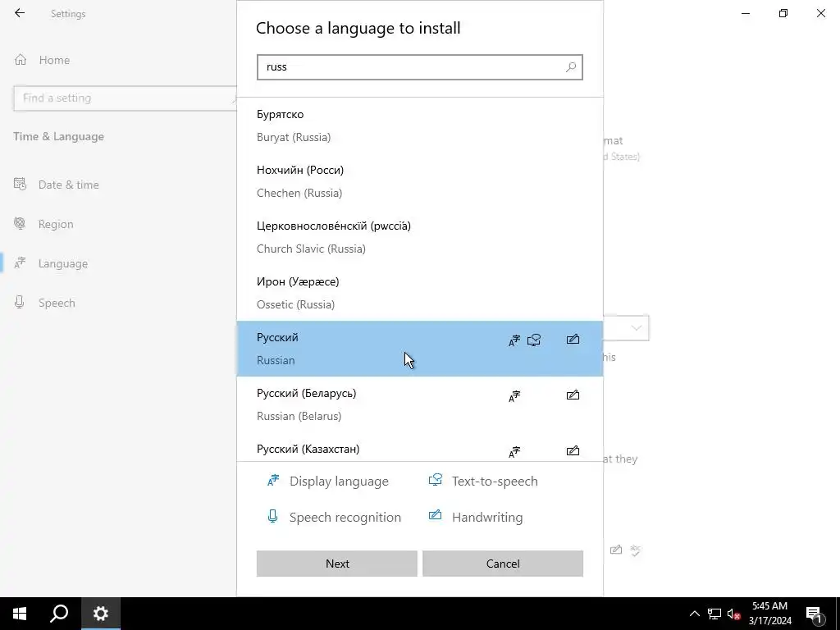Click the search magnifier icon in language box
The height and width of the screenshot is (630, 840).
click(571, 67)
